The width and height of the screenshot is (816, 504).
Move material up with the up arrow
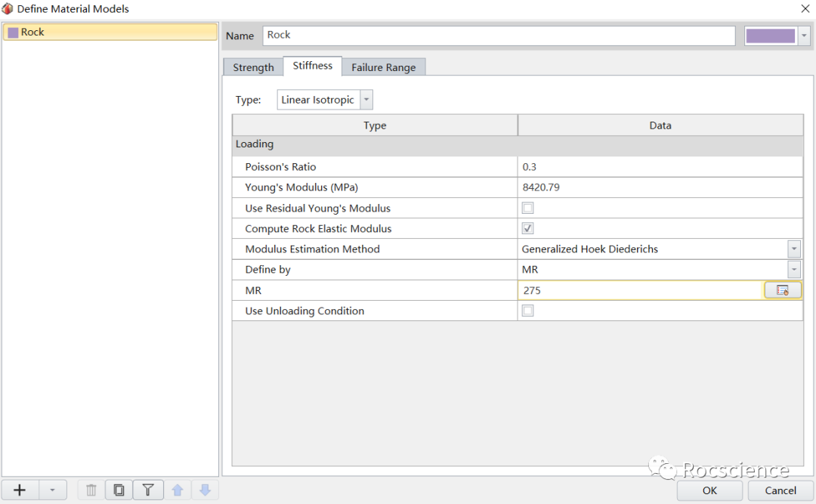coord(178,490)
